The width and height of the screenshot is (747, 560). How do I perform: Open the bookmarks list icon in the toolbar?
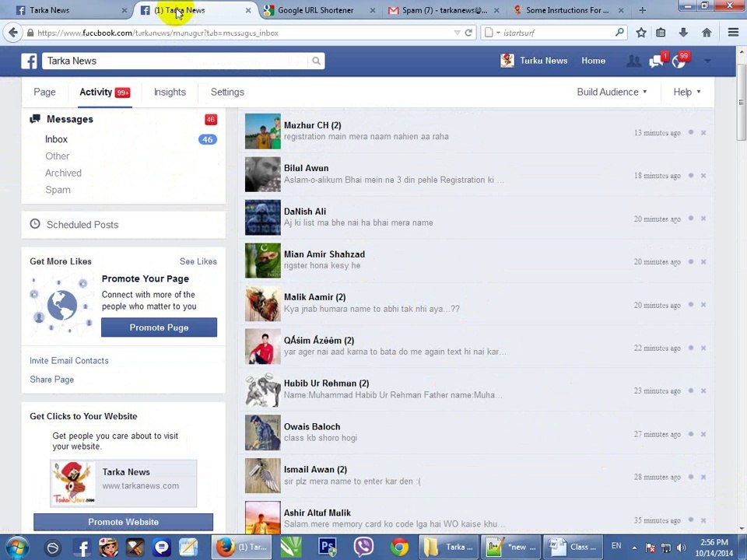[x=661, y=33]
